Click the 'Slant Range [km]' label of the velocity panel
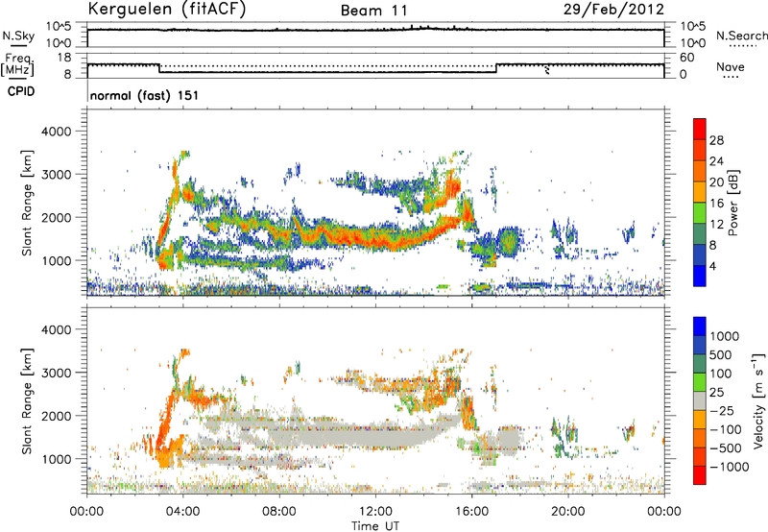The width and height of the screenshot is (768, 532). 27,400
